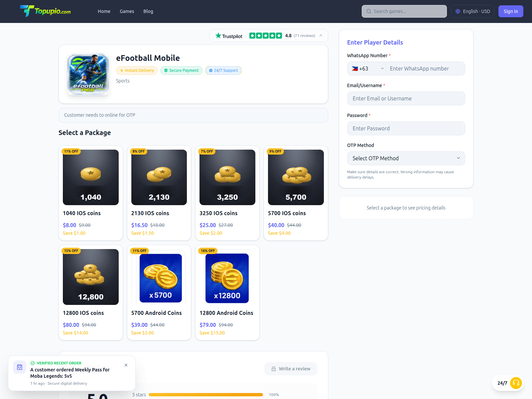Click the Trustpilot five green stars rating
This screenshot has height=399, width=532.
[266, 36]
